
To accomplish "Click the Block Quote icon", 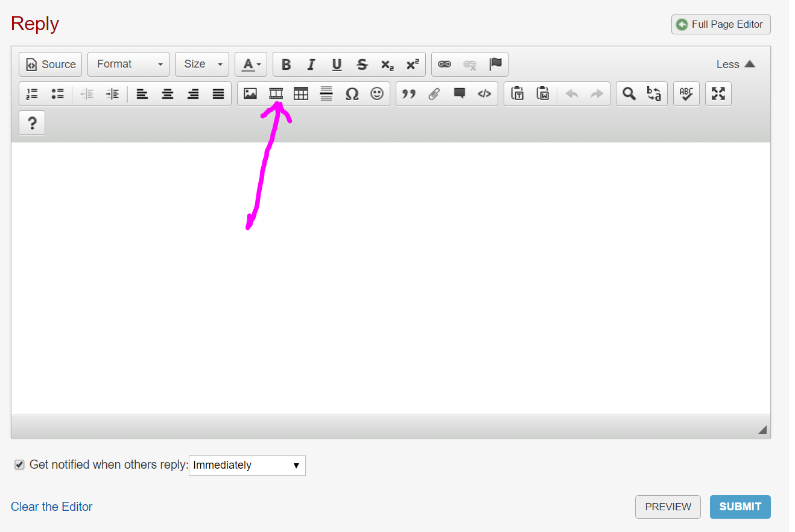I will [x=409, y=93].
